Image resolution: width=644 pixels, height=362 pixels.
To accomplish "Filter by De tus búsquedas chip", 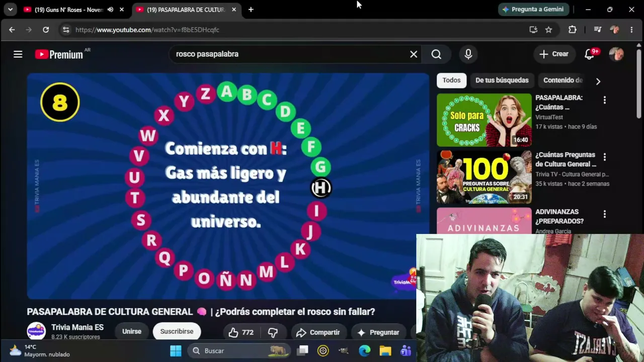I will click(x=502, y=80).
